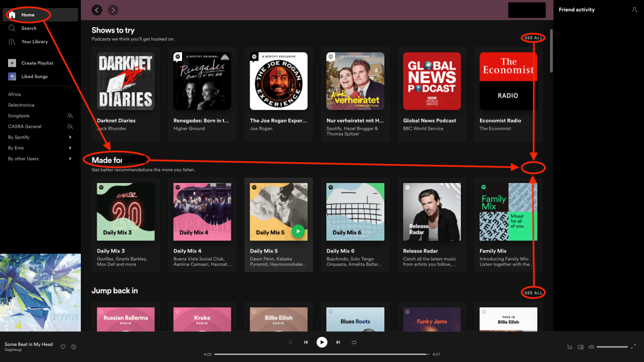The width and height of the screenshot is (644, 362).
Task: Adjust the volume slider
Action: pyautogui.click(x=612, y=347)
